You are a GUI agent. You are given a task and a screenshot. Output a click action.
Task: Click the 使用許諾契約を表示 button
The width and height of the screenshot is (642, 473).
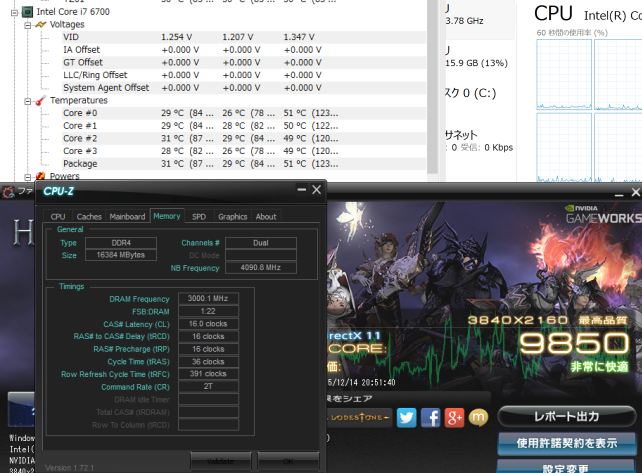(567, 443)
